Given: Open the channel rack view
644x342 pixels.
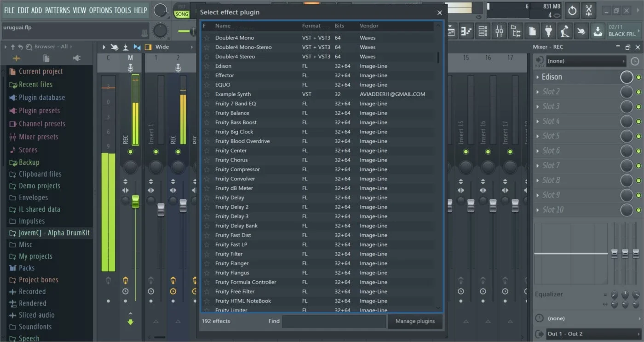Looking at the screenshot, I should [483, 31].
